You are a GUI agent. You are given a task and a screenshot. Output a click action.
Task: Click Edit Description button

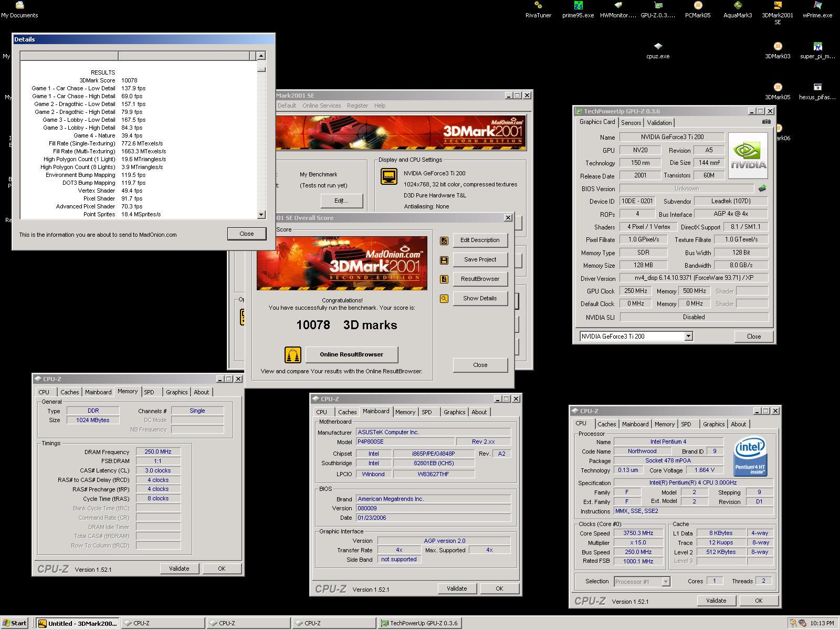pos(480,240)
